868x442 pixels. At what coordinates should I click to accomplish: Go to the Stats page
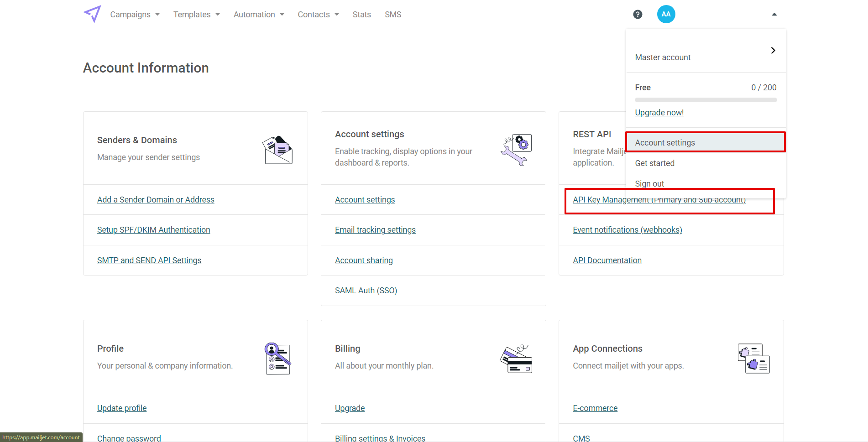pyautogui.click(x=362, y=15)
